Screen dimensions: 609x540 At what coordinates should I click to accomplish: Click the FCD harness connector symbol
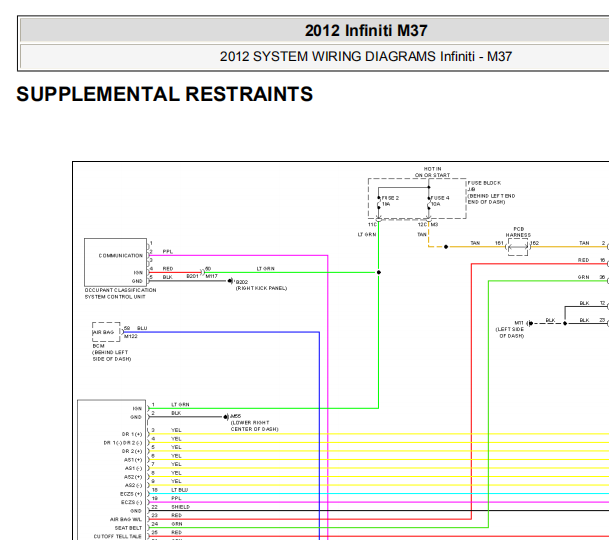click(518, 247)
